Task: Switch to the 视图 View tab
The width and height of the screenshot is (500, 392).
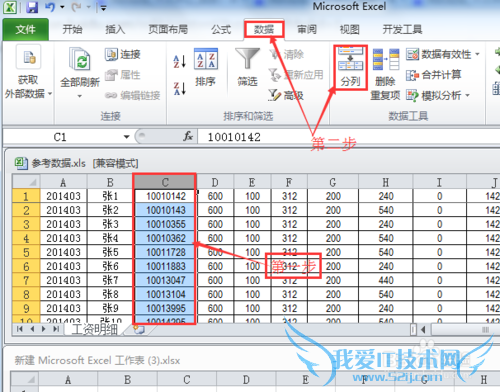Action: [x=349, y=29]
